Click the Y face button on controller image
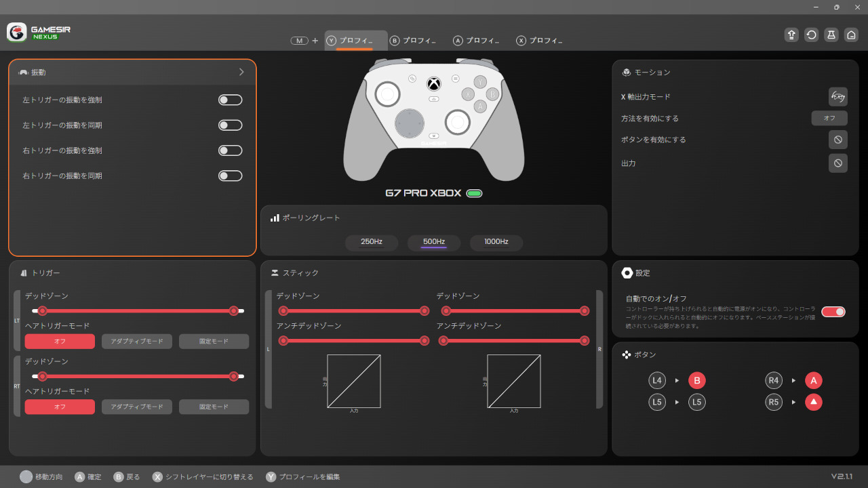This screenshot has height=488, width=868. pyautogui.click(x=480, y=82)
